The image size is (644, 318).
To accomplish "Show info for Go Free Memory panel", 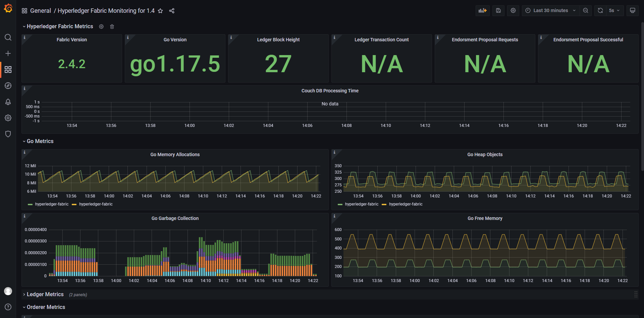I will 334,216.
